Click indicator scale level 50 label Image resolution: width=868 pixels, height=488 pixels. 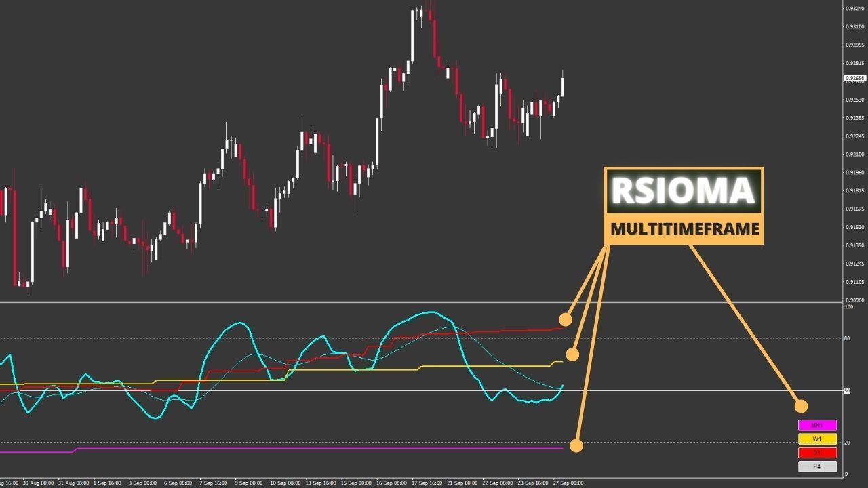point(847,390)
